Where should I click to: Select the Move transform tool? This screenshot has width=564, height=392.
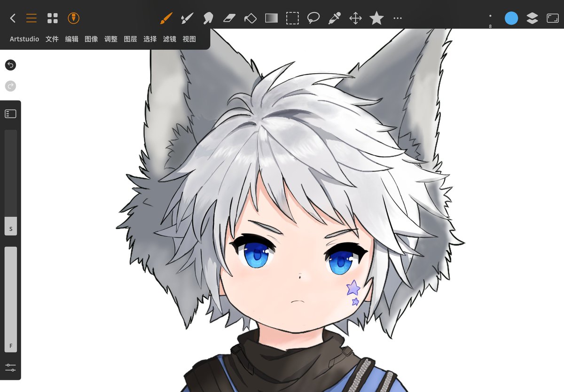355,18
